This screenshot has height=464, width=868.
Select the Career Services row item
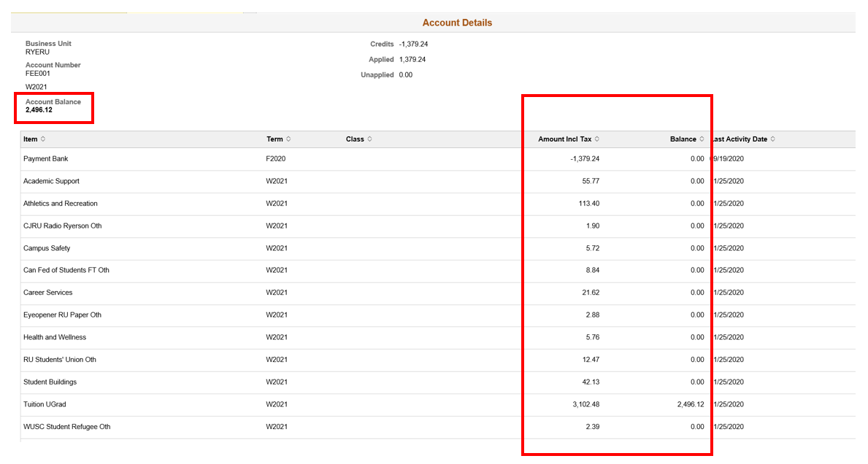(x=47, y=293)
